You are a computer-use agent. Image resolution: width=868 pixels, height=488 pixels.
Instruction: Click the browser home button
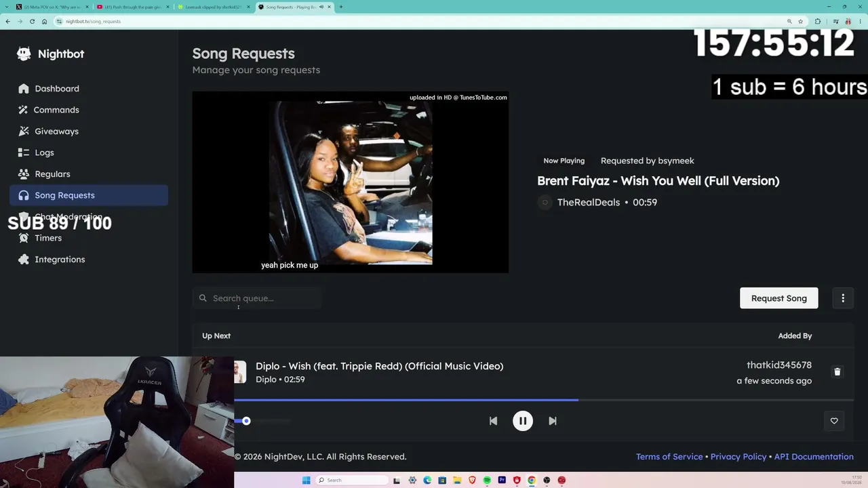point(44,21)
